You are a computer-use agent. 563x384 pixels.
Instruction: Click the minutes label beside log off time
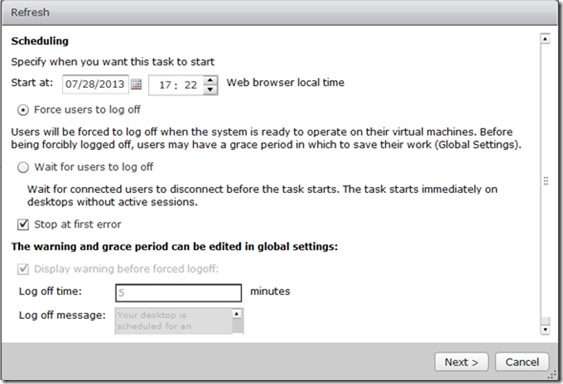coord(270,291)
